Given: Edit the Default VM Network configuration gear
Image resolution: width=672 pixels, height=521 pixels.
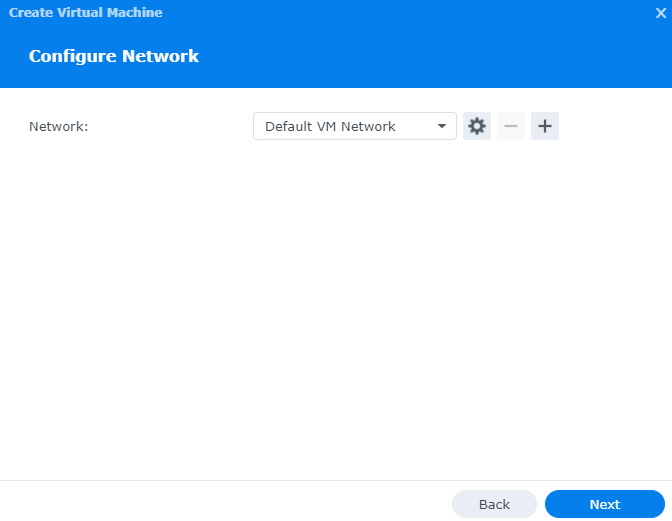Looking at the screenshot, I should [477, 126].
